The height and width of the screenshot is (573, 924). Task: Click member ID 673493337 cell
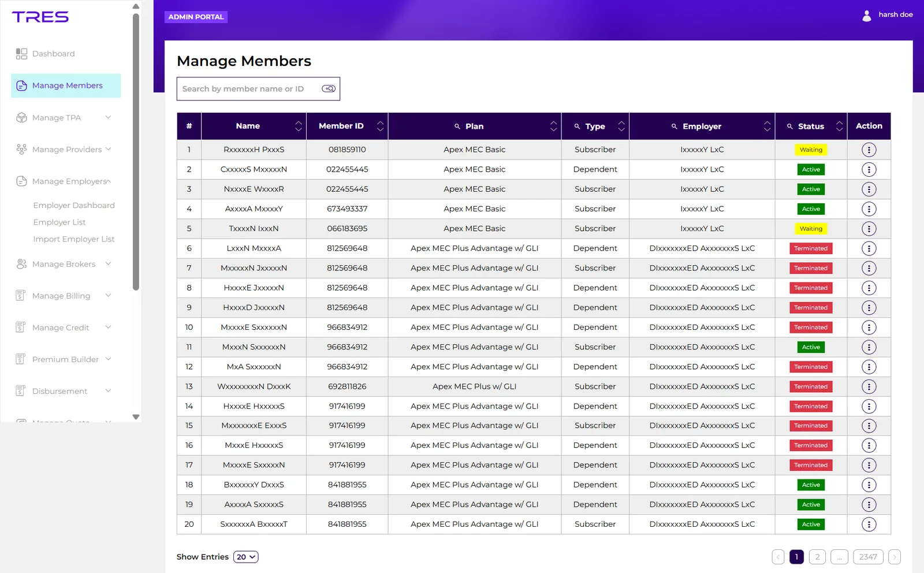(x=347, y=209)
